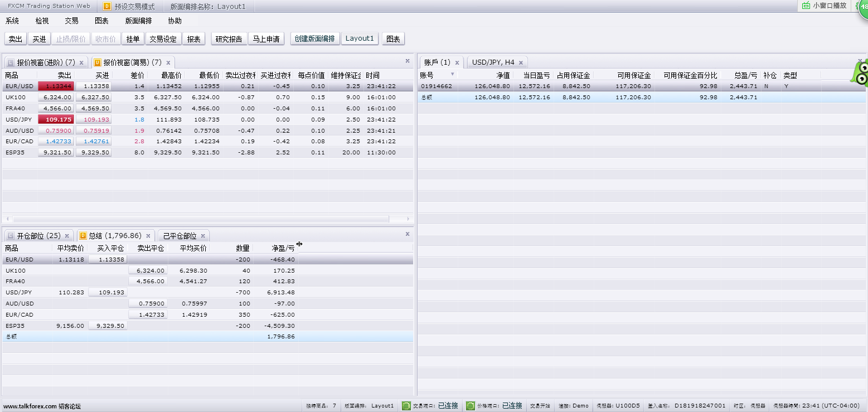Select the Layout1 toolbar button

point(360,38)
